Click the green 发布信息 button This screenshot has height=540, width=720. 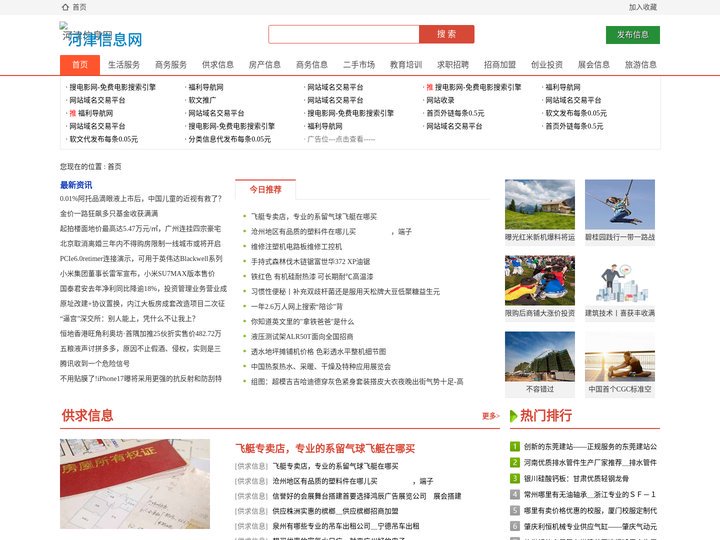pos(633,35)
